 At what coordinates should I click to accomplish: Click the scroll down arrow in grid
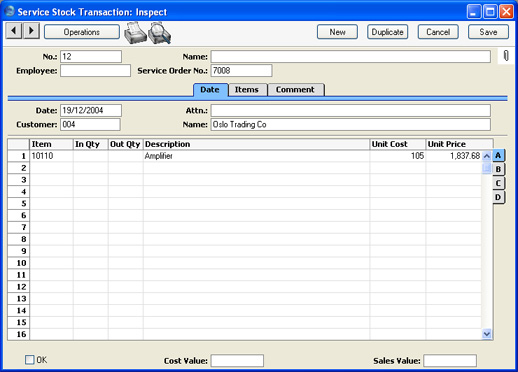[487, 334]
